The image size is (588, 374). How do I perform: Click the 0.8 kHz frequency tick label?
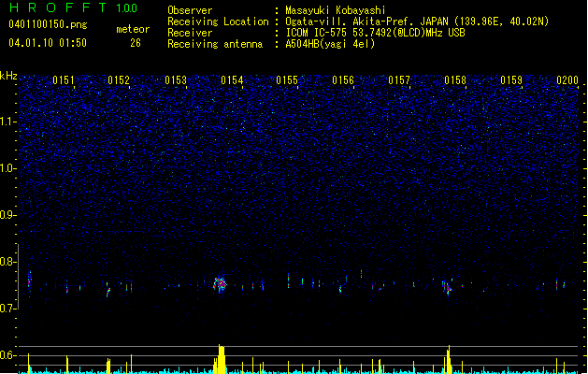tap(8, 262)
